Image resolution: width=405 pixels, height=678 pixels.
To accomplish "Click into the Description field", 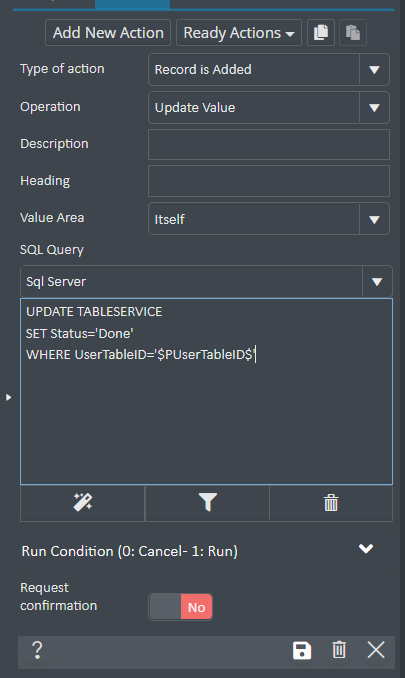I will point(269,144).
